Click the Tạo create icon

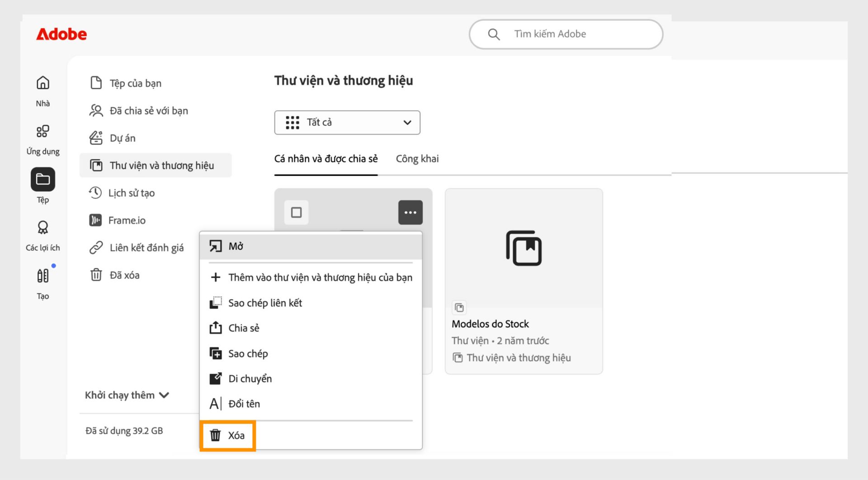tap(43, 276)
